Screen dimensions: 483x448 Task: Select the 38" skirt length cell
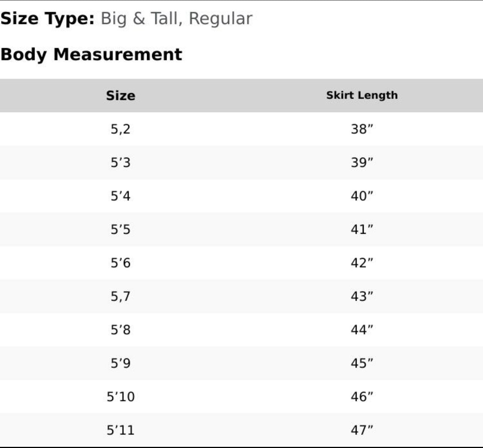click(x=361, y=129)
